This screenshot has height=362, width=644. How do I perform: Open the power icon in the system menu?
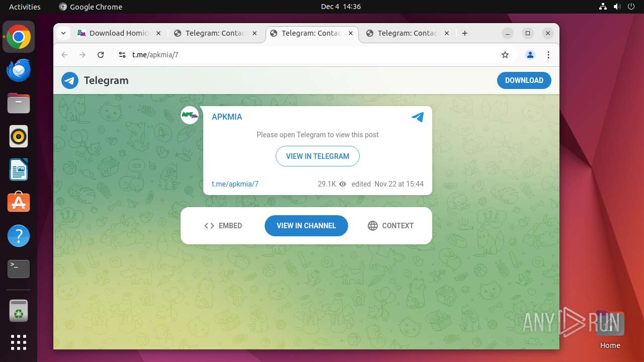(x=631, y=7)
